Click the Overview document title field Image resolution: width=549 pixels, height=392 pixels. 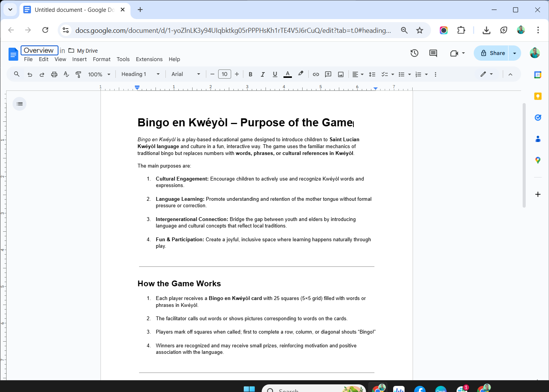(39, 50)
